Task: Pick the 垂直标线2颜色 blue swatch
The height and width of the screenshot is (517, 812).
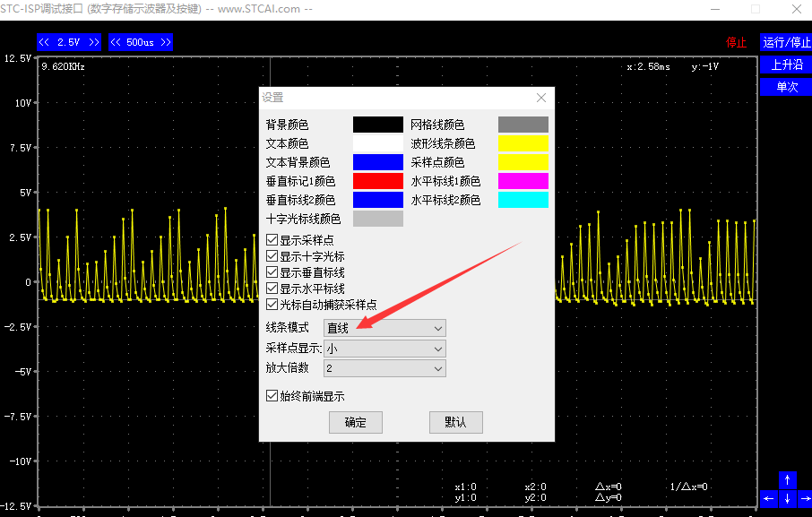Action: pyautogui.click(x=378, y=200)
